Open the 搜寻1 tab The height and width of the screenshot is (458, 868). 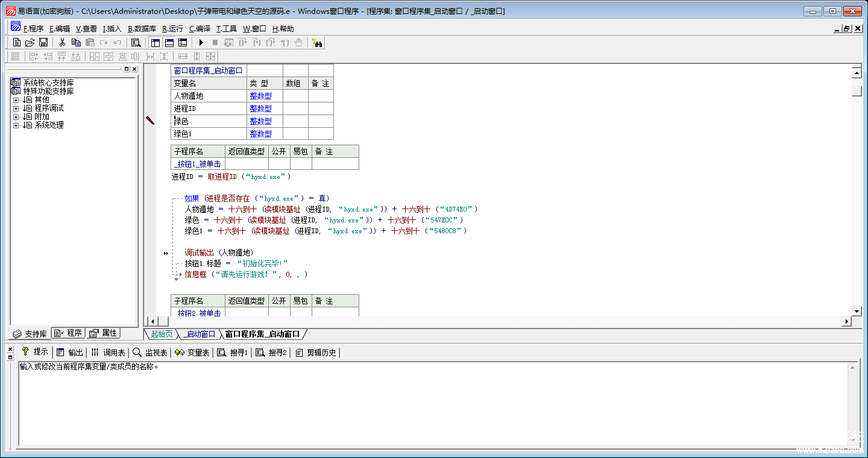(232, 353)
